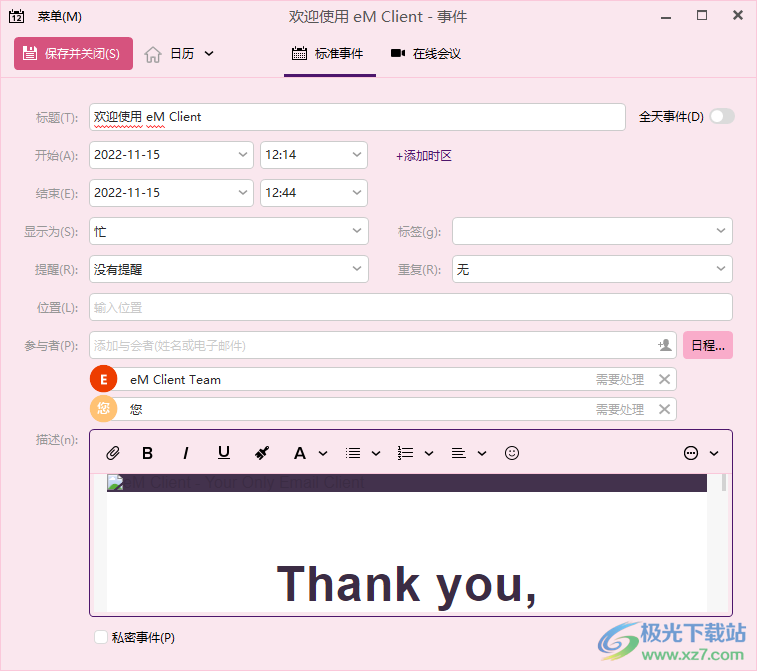
Task: Open the start date dropdown
Action: [242, 154]
